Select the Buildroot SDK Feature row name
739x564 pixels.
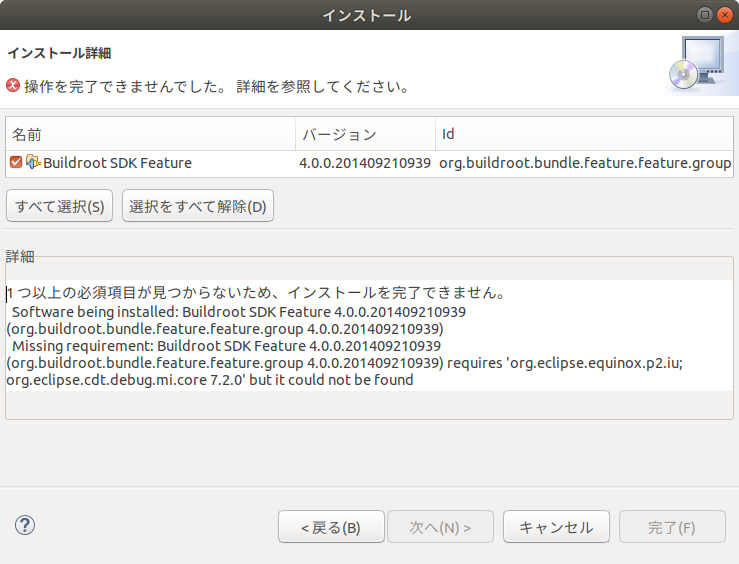click(117, 163)
